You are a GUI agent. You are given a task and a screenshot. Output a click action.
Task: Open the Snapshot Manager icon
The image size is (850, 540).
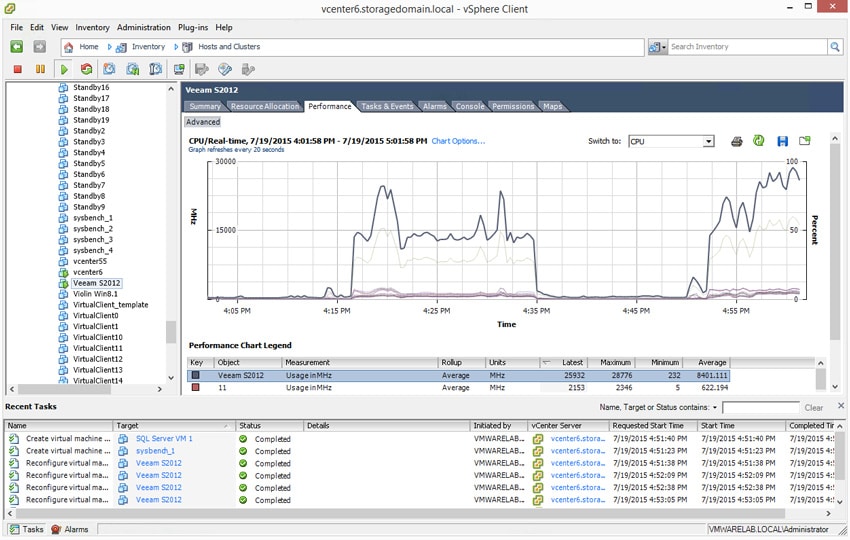(x=156, y=69)
